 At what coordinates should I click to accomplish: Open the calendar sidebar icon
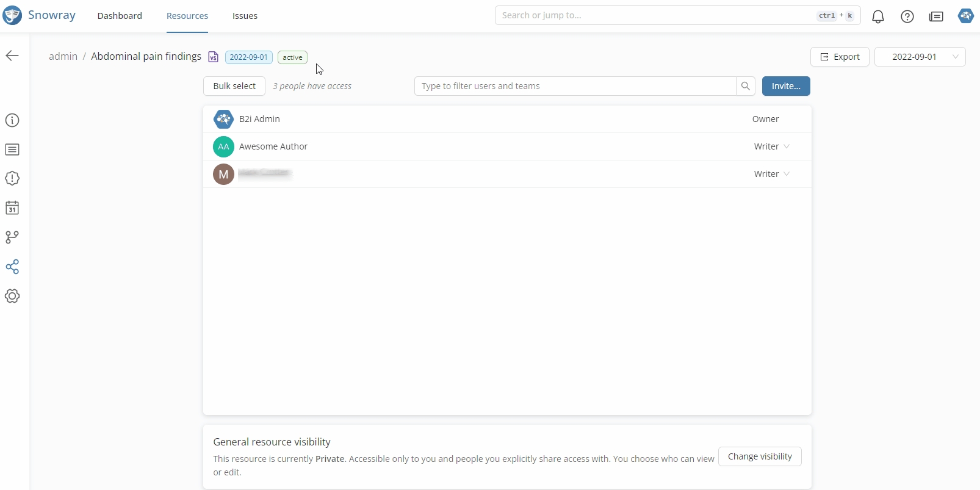(x=12, y=208)
